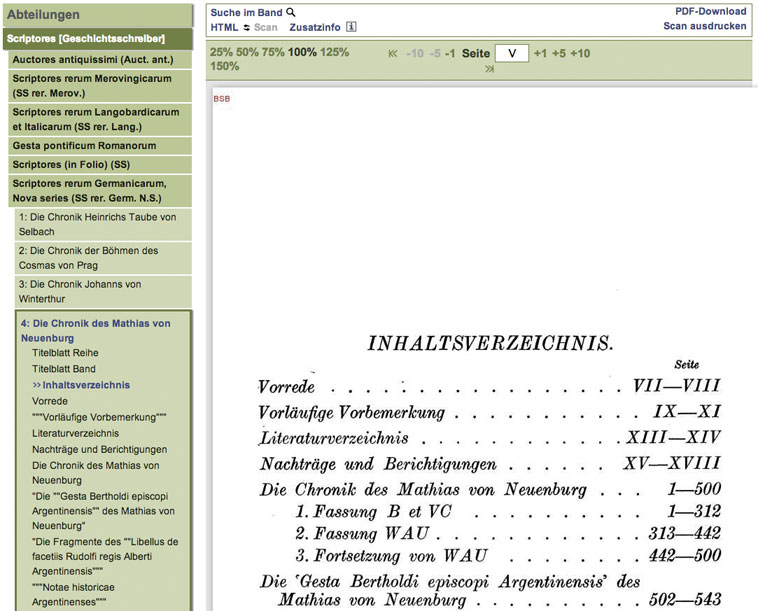Go back one page with -1

coord(450,53)
